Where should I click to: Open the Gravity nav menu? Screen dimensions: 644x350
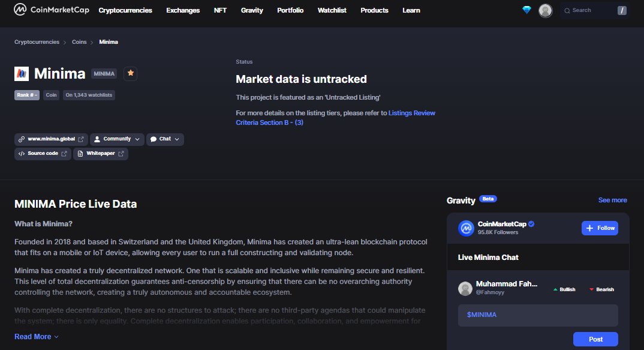tap(252, 10)
